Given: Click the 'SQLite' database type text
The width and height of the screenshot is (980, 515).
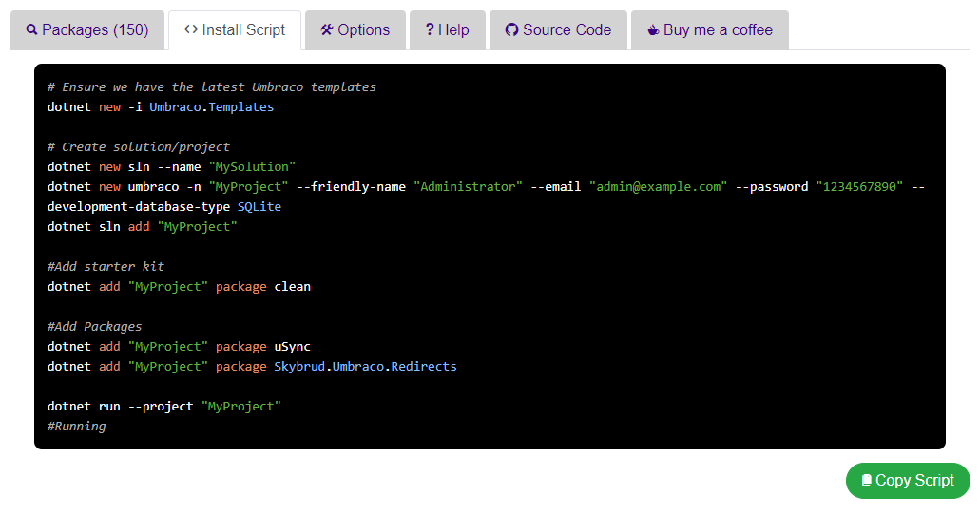Looking at the screenshot, I should (x=259, y=207).
